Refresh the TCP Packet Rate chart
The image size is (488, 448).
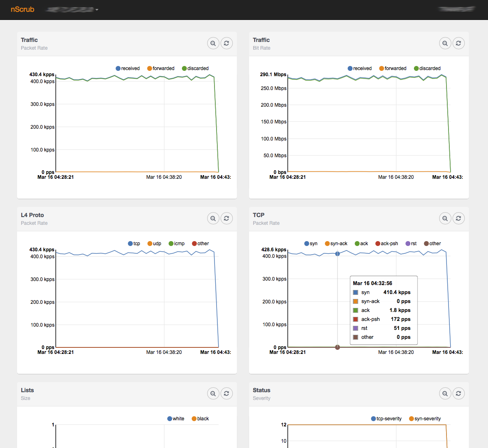click(458, 218)
